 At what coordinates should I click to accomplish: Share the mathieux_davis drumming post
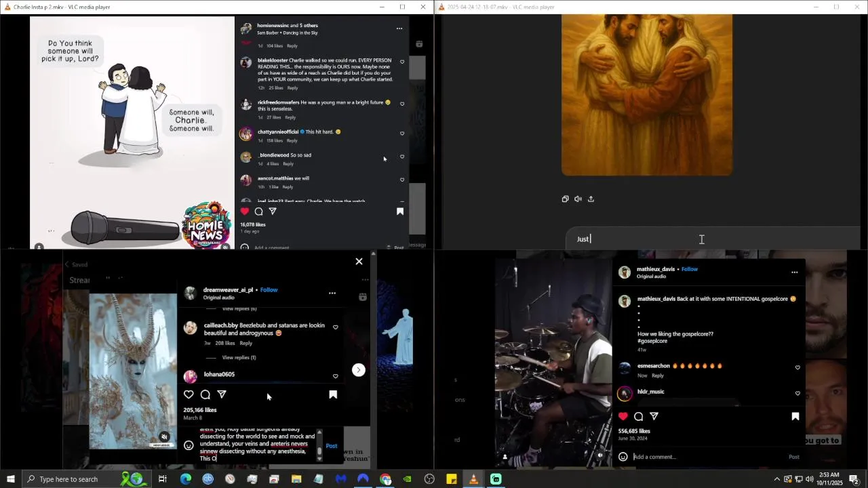coord(654,416)
